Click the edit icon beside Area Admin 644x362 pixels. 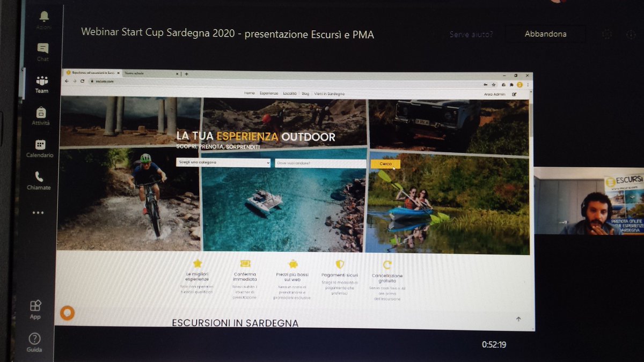[x=514, y=94]
